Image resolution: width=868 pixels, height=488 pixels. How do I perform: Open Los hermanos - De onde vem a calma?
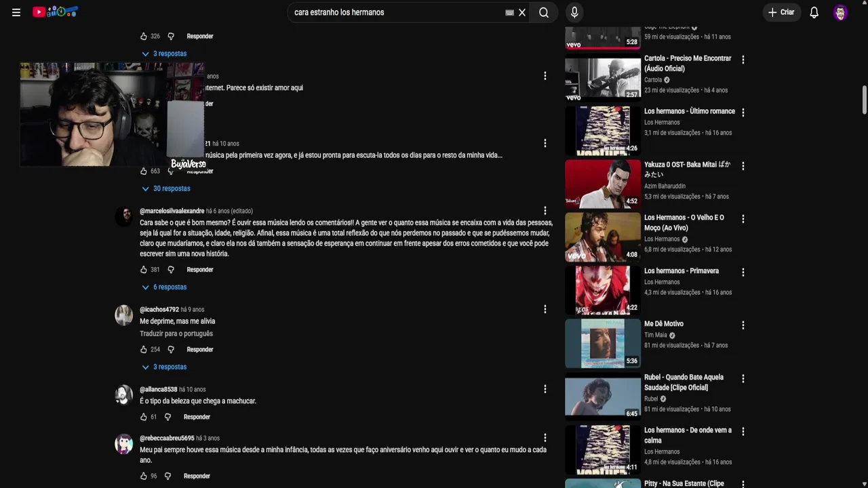pos(603,449)
